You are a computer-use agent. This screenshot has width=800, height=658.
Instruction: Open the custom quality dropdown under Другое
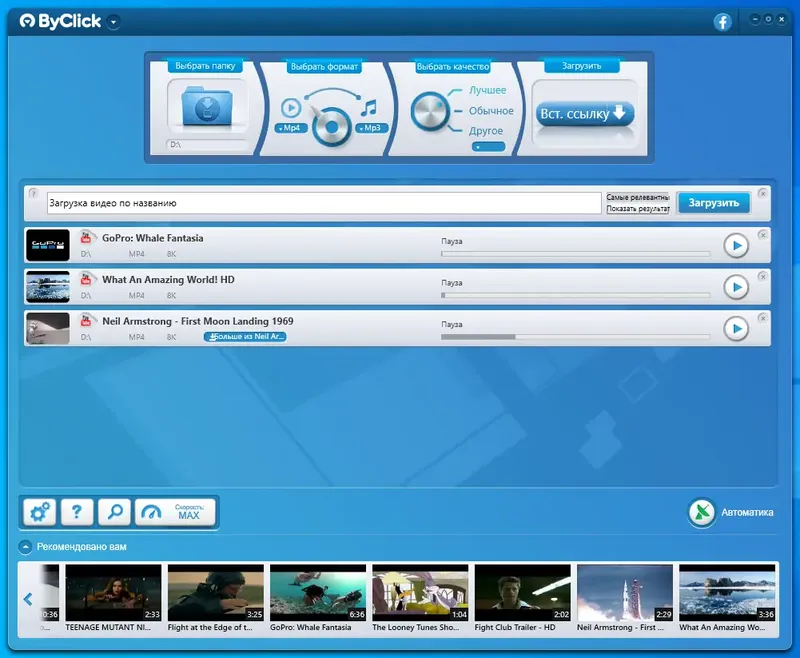tap(488, 147)
